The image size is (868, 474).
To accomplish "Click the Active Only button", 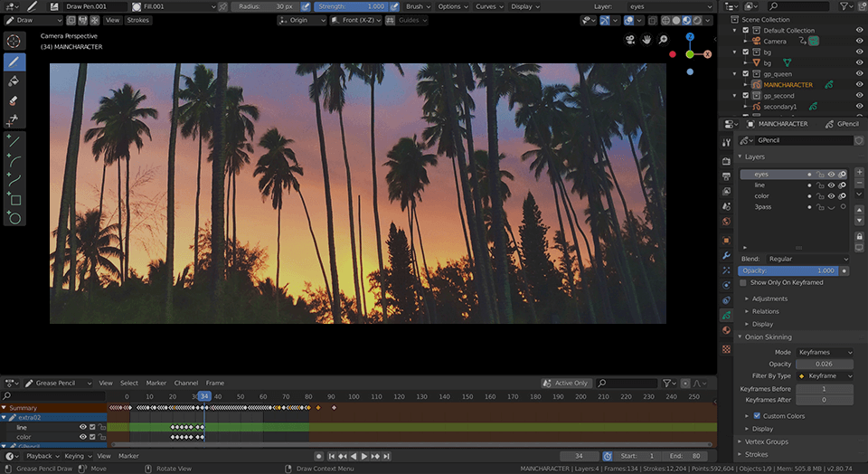I will tap(566, 383).
